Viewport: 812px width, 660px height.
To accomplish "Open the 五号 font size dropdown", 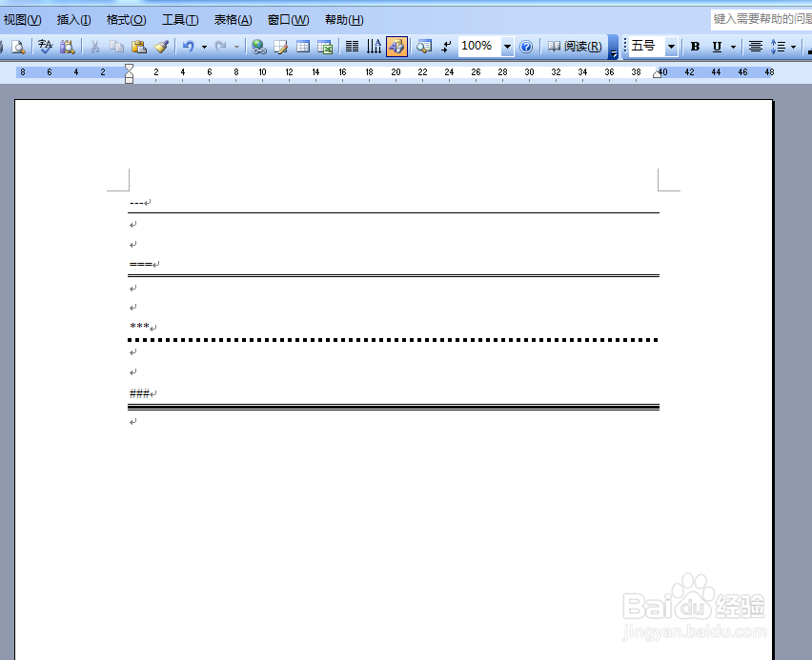I will coord(671,47).
